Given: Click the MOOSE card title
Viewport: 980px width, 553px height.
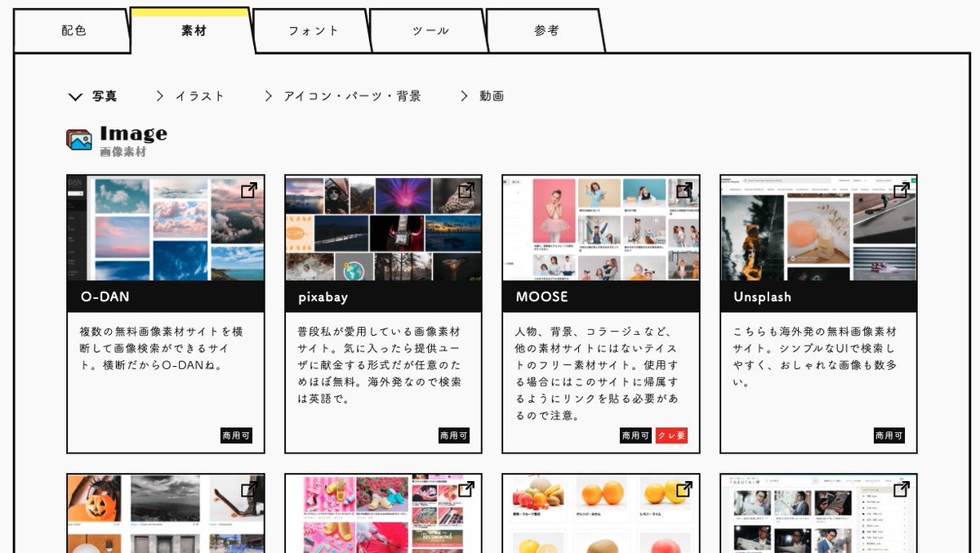Looking at the screenshot, I should [542, 297].
